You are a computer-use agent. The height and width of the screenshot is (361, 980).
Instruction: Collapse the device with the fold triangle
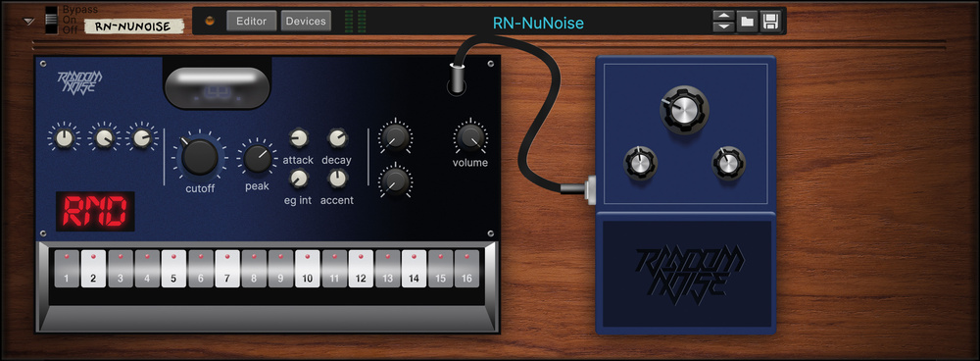tap(28, 22)
